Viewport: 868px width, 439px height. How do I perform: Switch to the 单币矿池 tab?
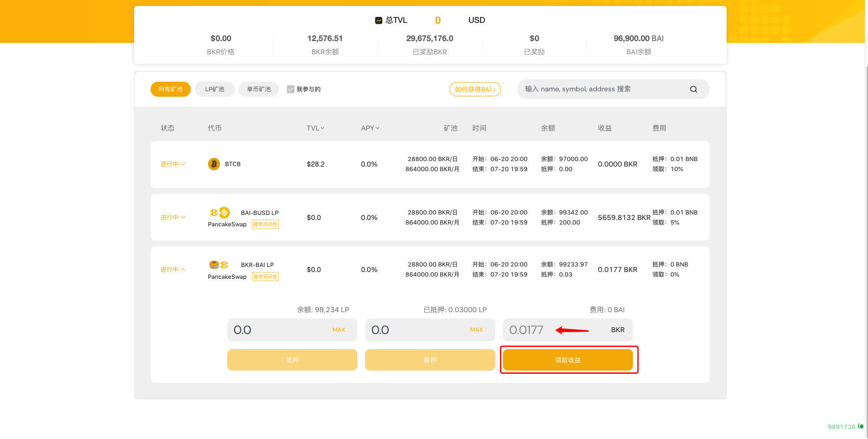(258, 89)
